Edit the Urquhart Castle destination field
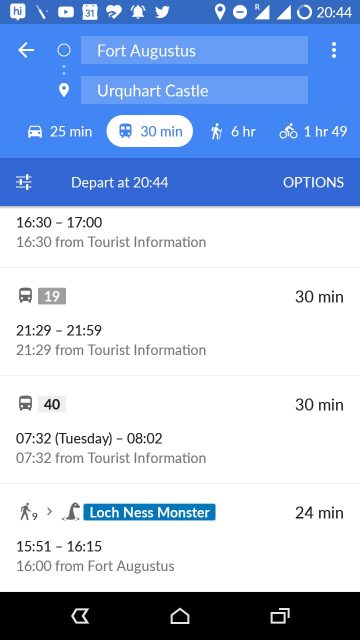The height and width of the screenshot is (640, 360). point(194,90)
